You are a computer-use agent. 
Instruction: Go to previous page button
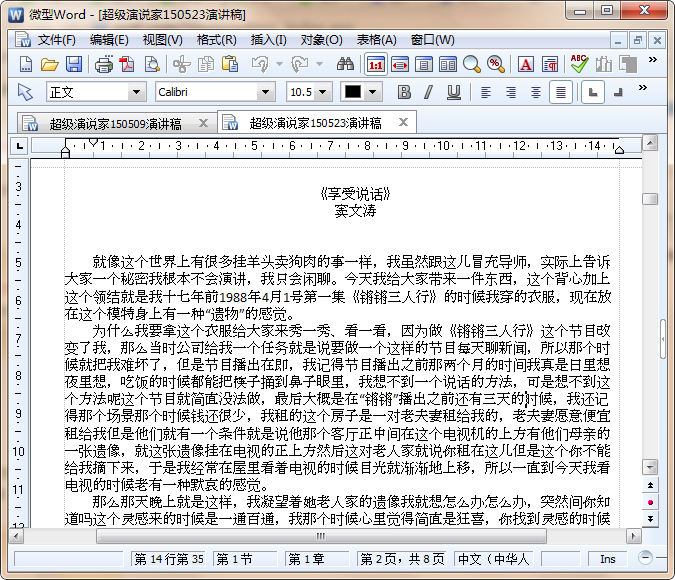650,485
